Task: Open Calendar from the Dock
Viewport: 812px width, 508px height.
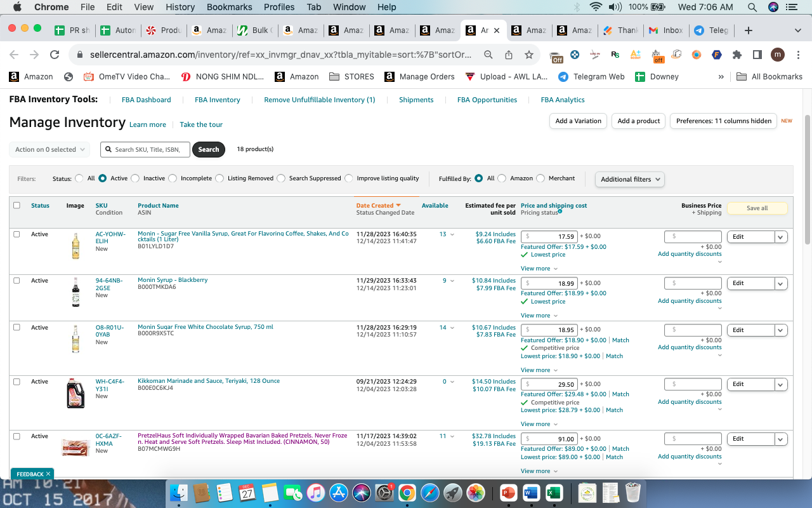Action: pyautogui.click(x=247, y=492)
